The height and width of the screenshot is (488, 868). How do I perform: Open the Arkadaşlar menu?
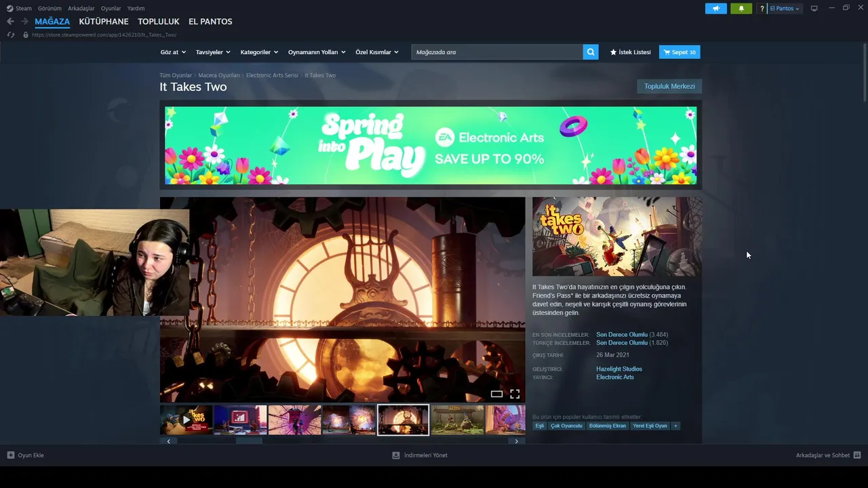pyautogui.click(x=81, y=8)
